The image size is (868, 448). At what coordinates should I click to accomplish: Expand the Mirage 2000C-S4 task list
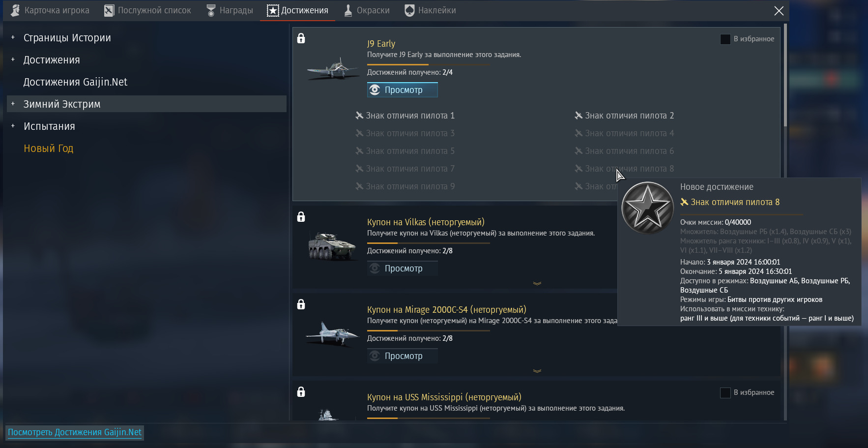click(537, 371)
